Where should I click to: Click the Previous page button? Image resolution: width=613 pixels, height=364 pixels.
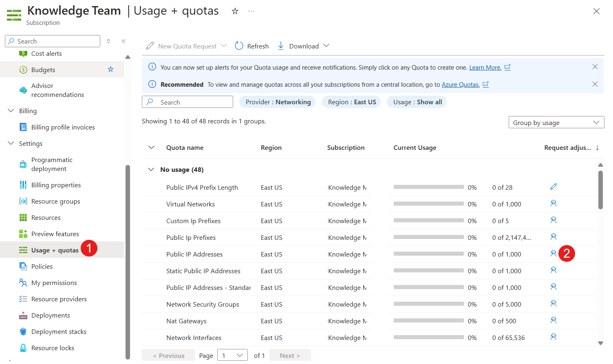[168, 355]
